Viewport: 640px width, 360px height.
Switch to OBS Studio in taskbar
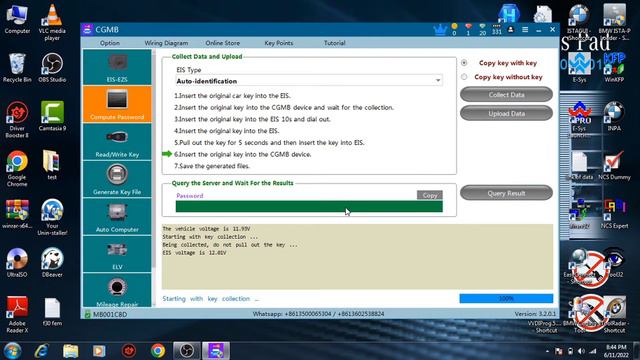point(187,351)
